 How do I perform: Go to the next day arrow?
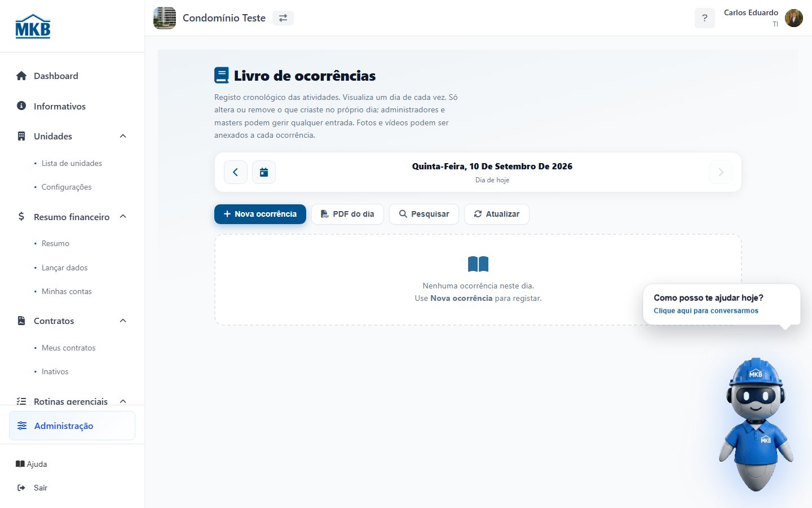point(721,172)
